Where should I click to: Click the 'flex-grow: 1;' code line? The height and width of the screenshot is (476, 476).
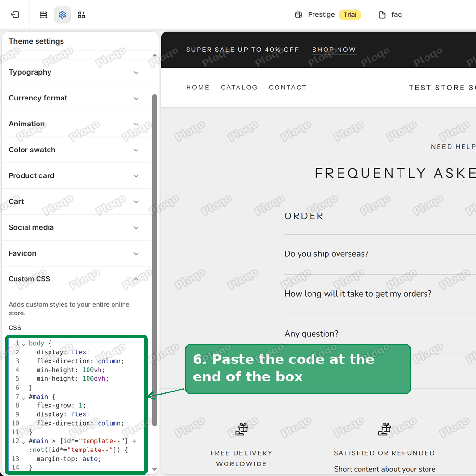[61, 406]
